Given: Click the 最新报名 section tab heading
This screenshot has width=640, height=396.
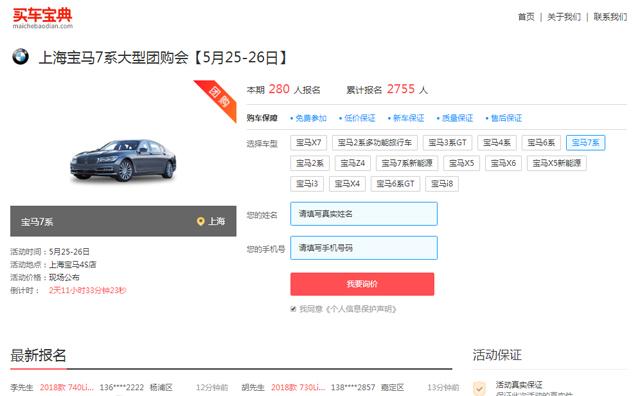Looking at the screenshot, I should (x=38, y=355).
